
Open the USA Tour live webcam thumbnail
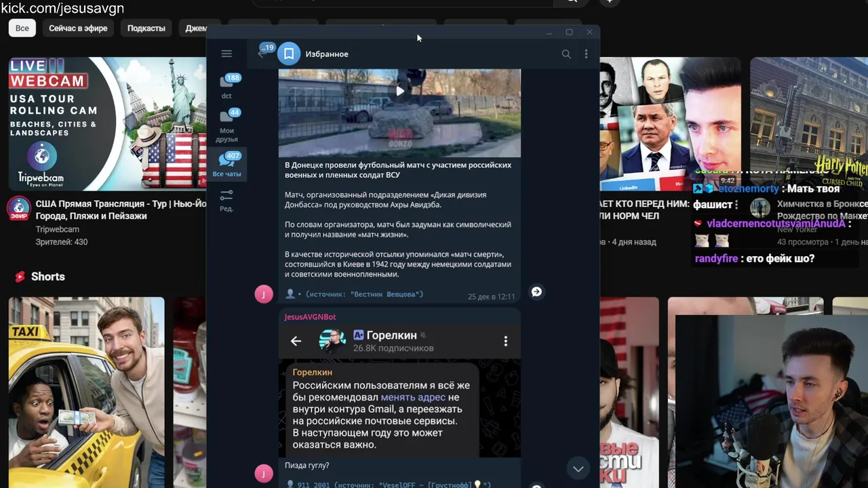pos(107,123)
